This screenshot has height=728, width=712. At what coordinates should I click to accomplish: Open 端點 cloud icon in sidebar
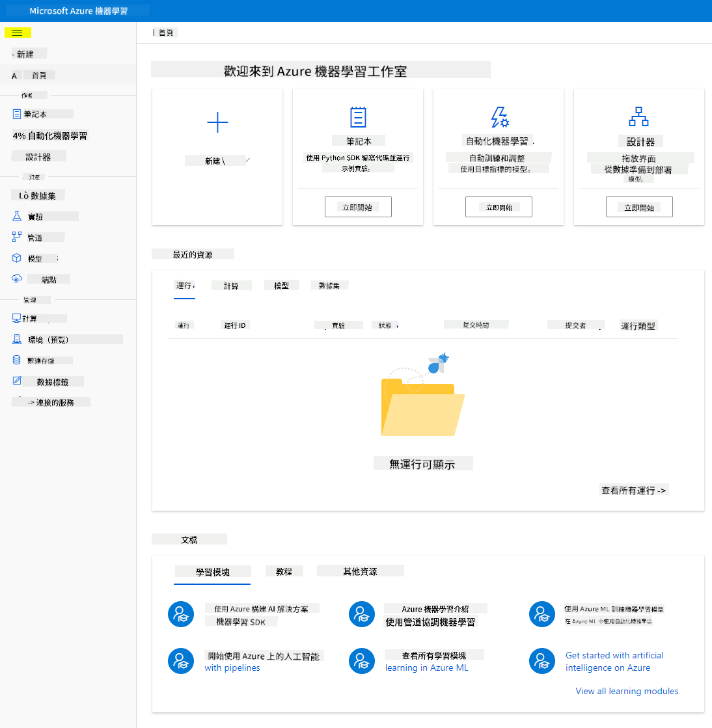[x=17, y=279]
